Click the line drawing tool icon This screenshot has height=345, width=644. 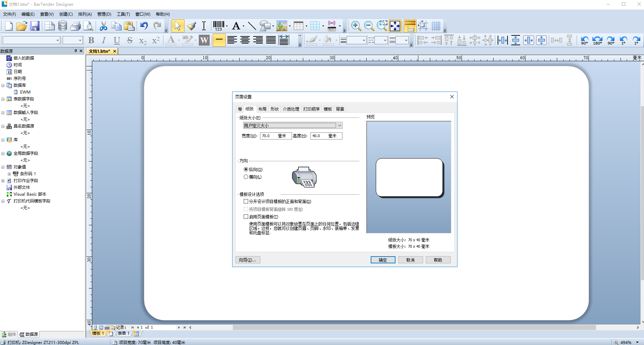(252, 26)
